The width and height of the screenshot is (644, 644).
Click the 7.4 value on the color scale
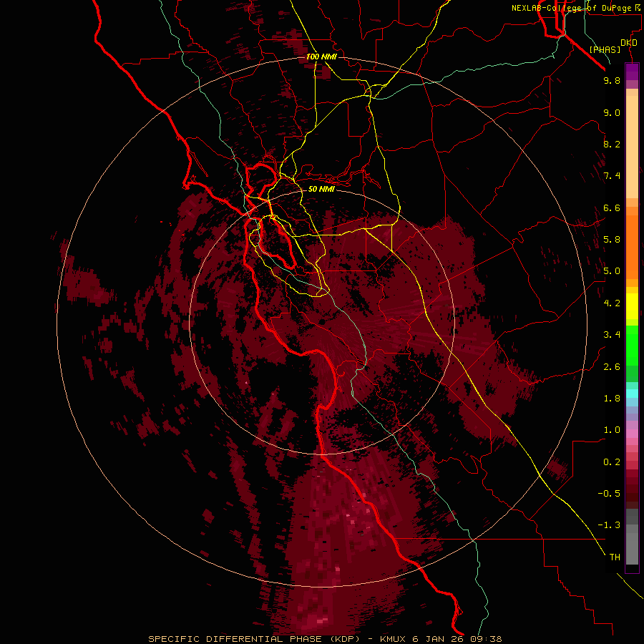coord(612,176)
